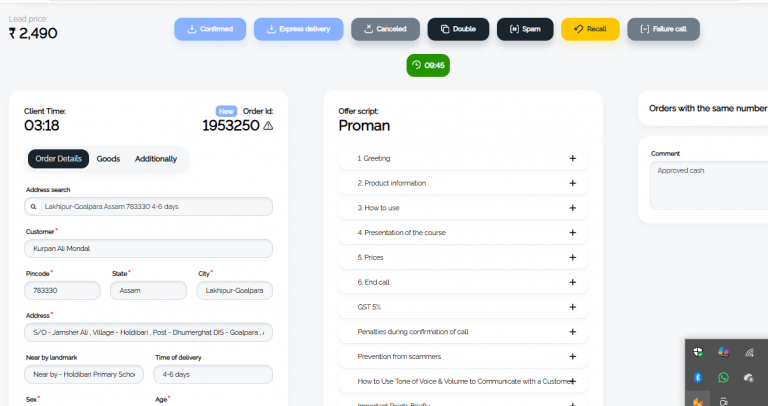Flag order as Double
The width and height of the screenshot is (768, 406).
(x=458, y=29)
